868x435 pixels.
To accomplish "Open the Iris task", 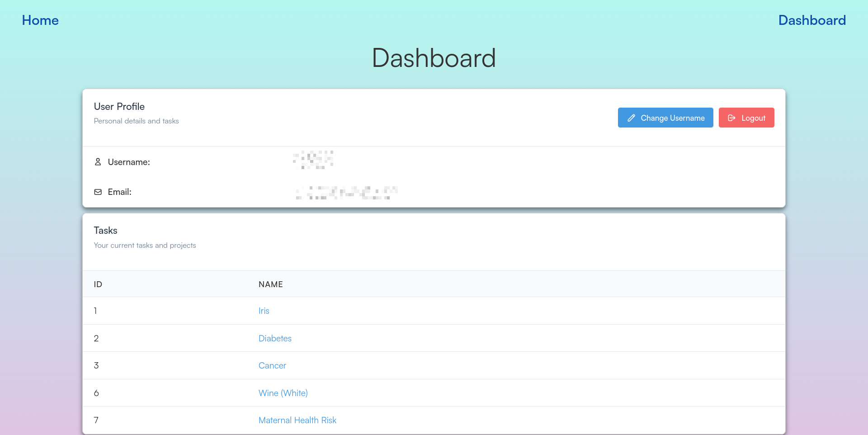I will 264,311.
